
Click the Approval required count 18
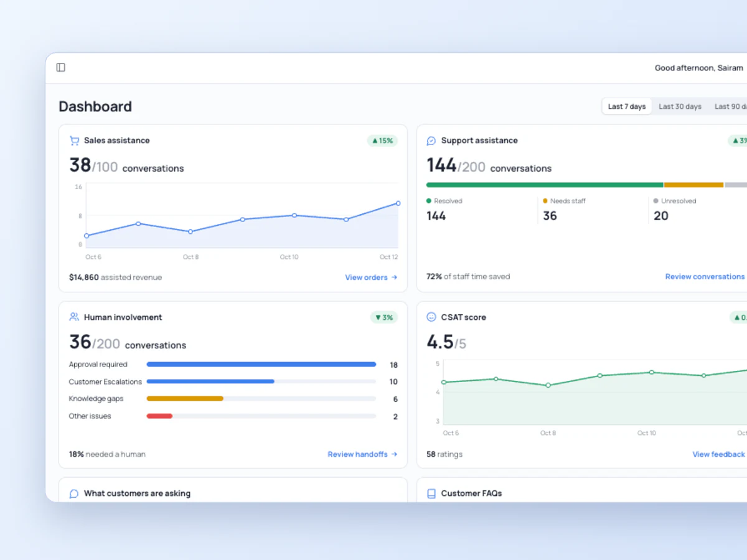point(393,365)
